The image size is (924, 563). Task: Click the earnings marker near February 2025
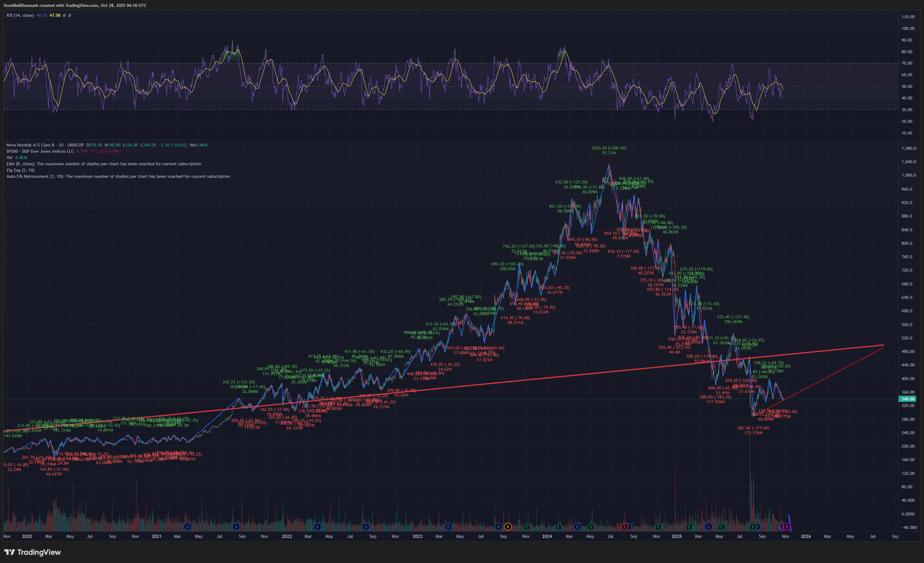(689, 527)
